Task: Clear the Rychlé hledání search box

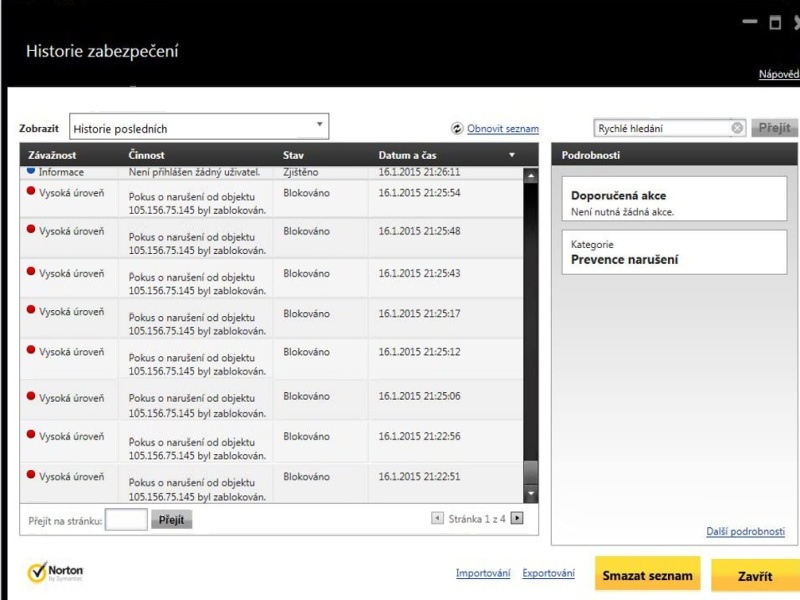Action: (x=737, y=128)
